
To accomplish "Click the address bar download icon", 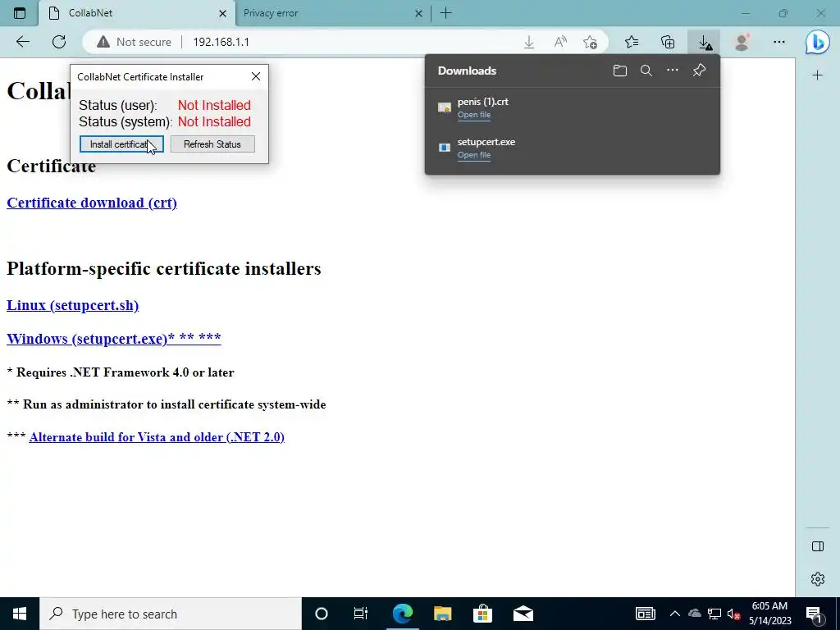I will pos(529,42).
